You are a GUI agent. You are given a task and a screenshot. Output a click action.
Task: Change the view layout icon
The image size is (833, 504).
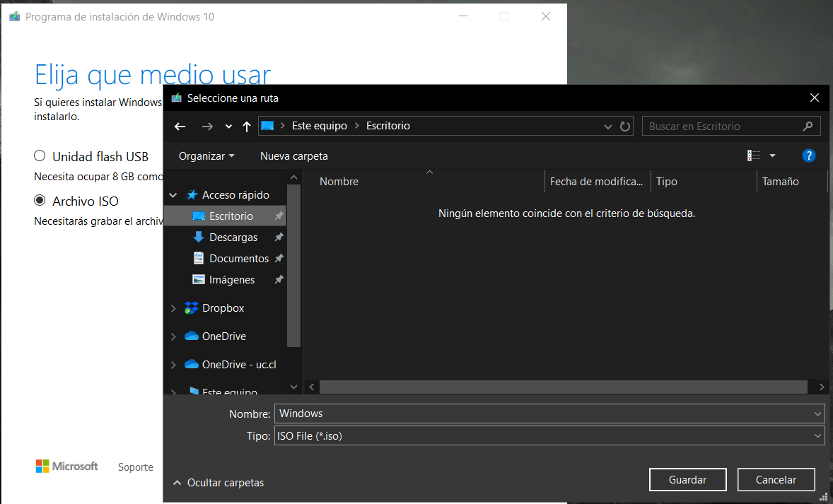click(x=753, y=156)
